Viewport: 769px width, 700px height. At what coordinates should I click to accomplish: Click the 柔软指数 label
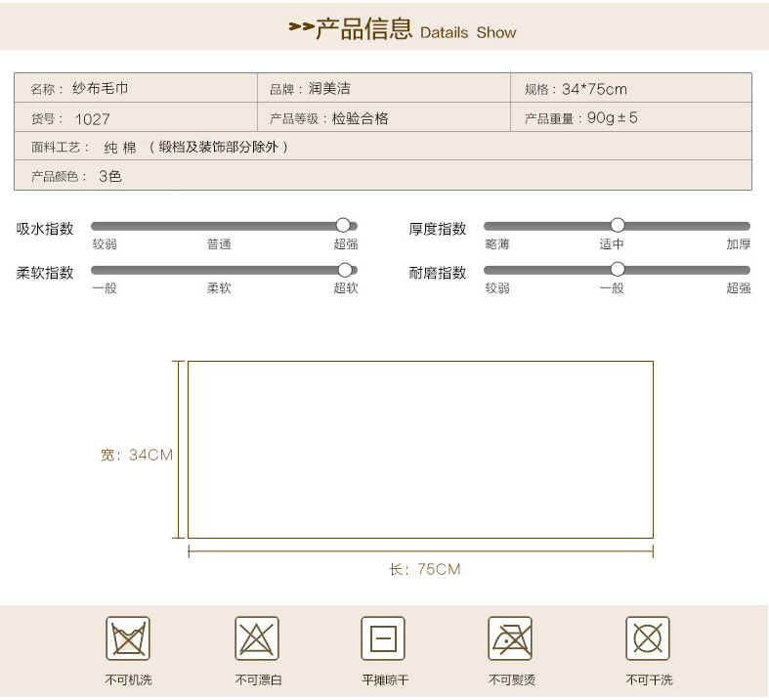pos(45,272)
